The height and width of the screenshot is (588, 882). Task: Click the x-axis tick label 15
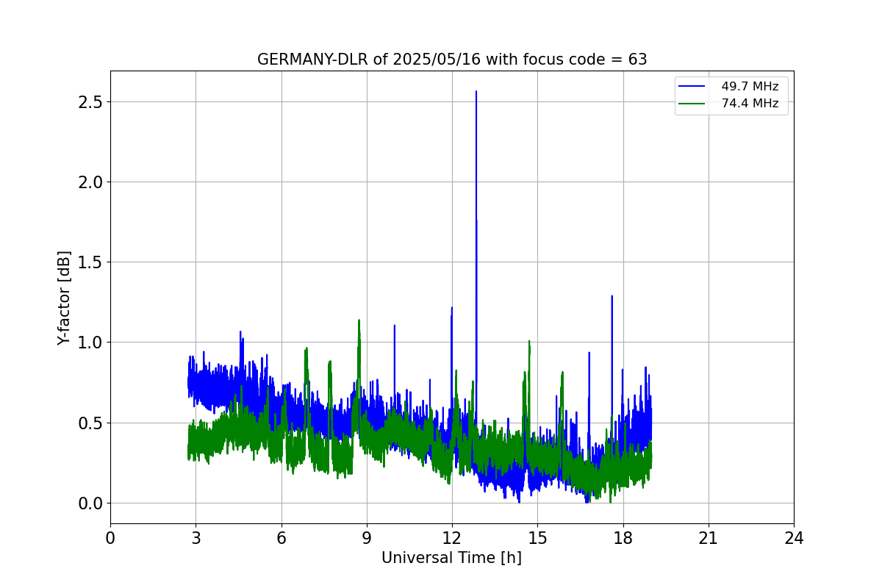(537, 539)
